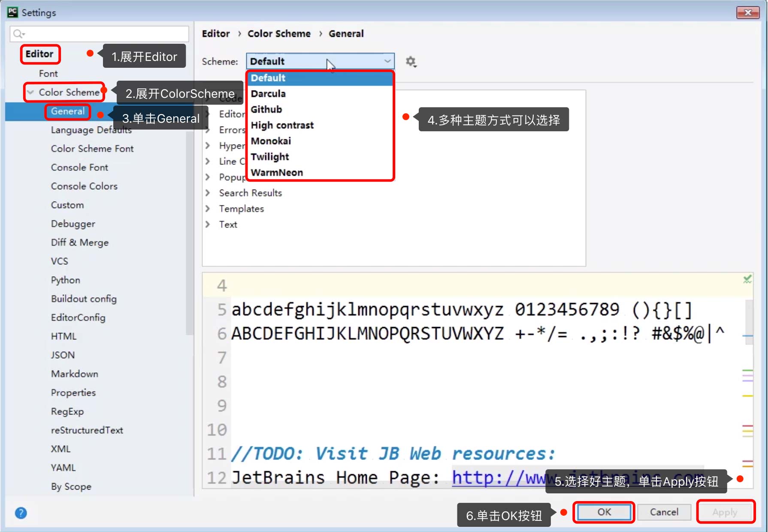Viewport: 768px width, 532px height.
Task: Open Console Colors settings page
Action: [84, 186]
